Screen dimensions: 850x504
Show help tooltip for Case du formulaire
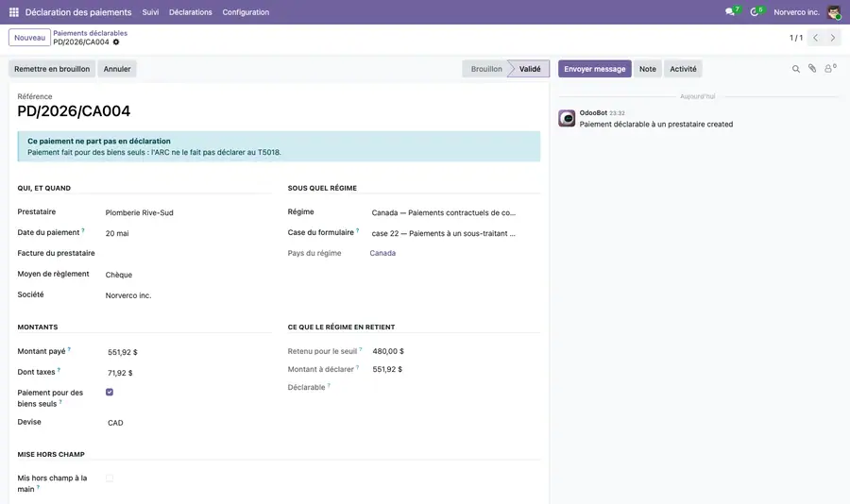click(x=357, y=230)
